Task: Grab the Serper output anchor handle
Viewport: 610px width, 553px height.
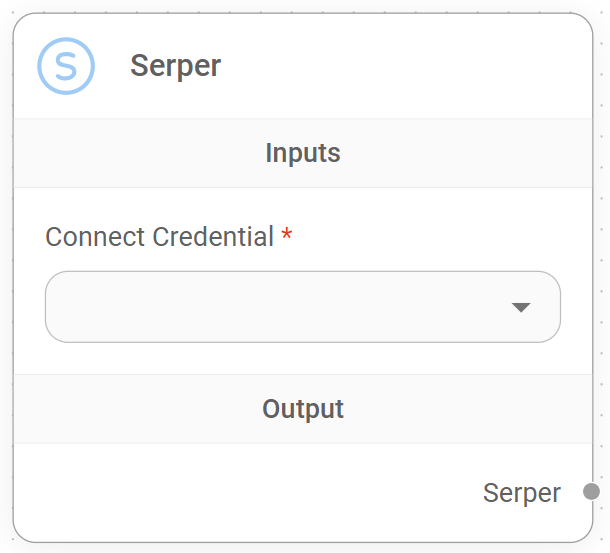Action: click(591, 492)
